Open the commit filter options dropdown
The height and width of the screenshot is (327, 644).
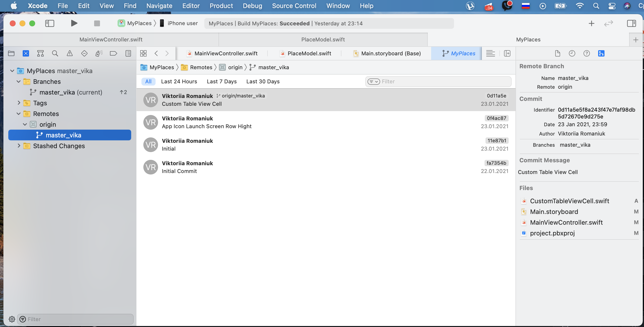[374, 81]
